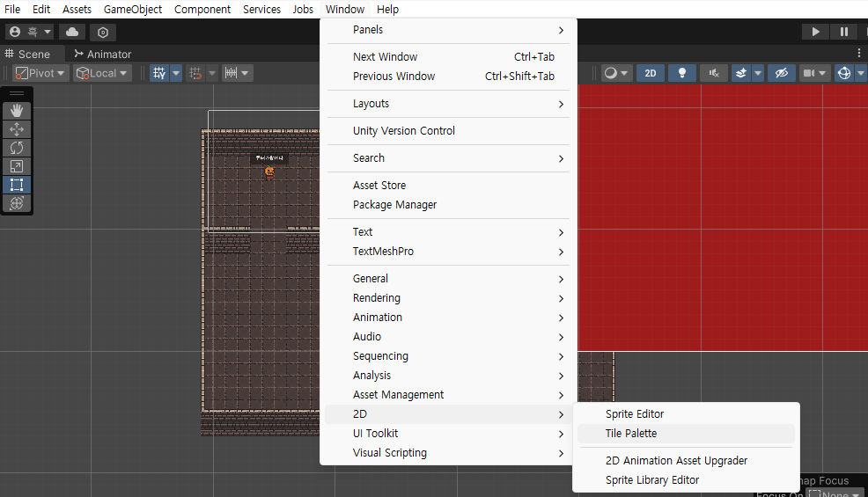The height and width of the screenshot is (497, 868).
Task: Open snap increment settings ruler icon
Action: (x=232, y=73)
